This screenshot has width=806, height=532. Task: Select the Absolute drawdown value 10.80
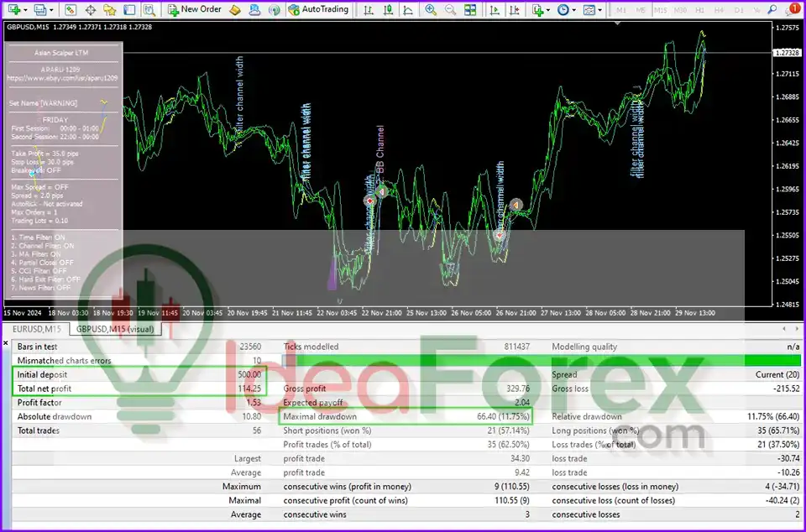pyautogui.click(x=251, y=416)
